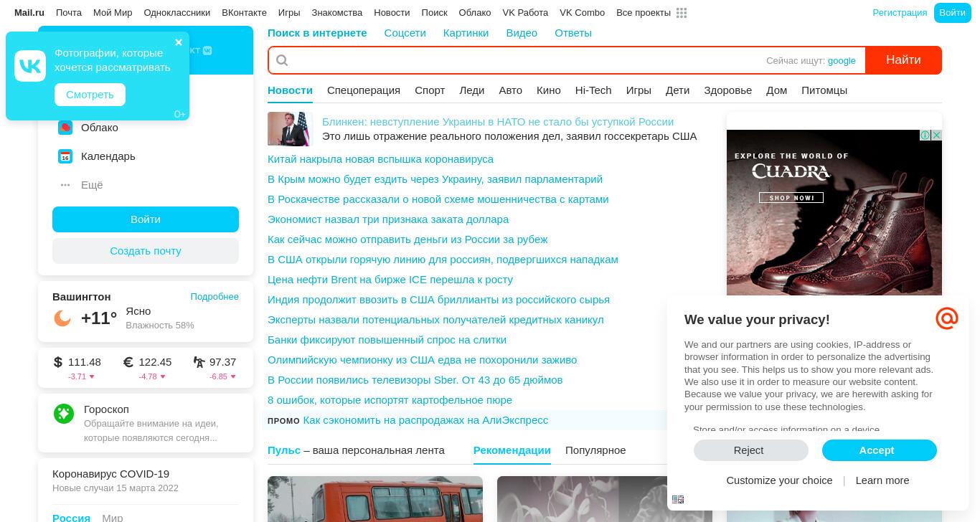
Task: Click the ad info icon
Action: [x=925, y=136]
